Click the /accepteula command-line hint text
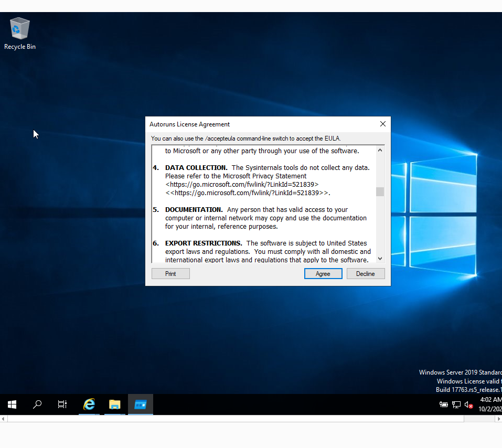Viewport: 502px width, 448px height. click(246, 138)
